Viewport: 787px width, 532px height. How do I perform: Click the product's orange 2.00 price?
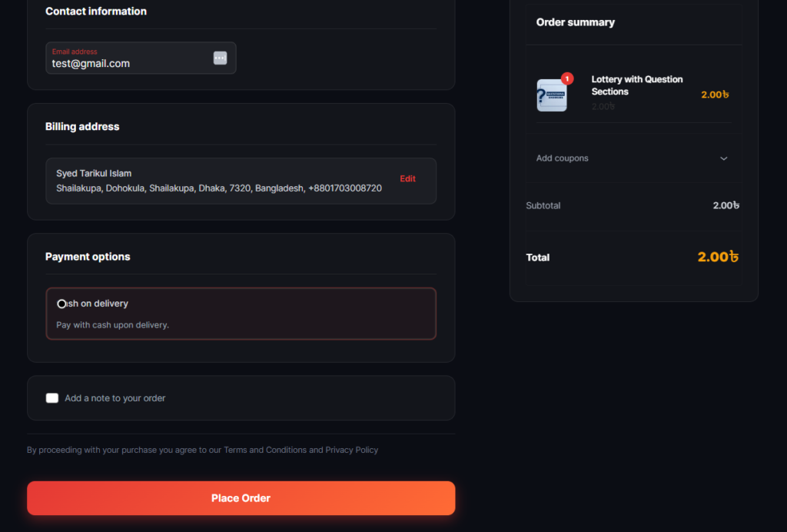(x=715, y=95)
